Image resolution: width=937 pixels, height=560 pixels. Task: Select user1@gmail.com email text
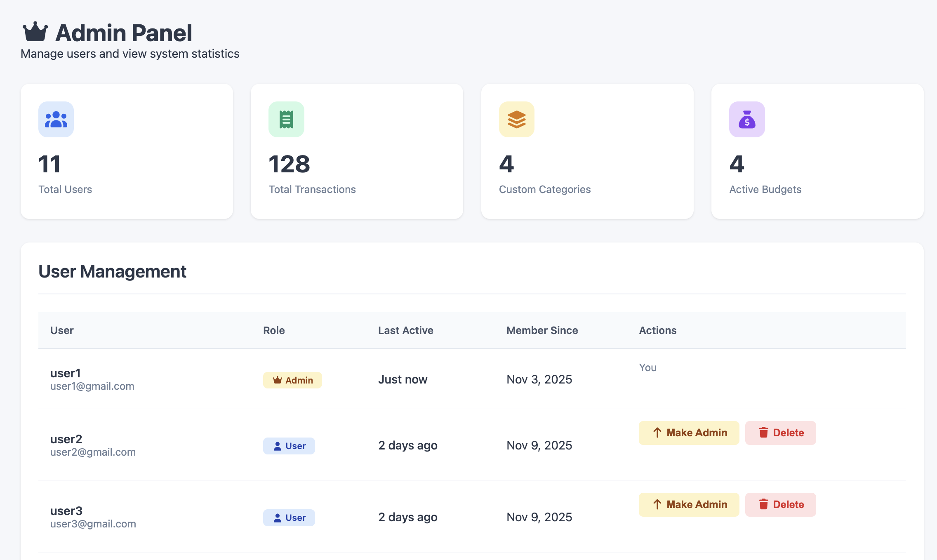pos(92,386)
